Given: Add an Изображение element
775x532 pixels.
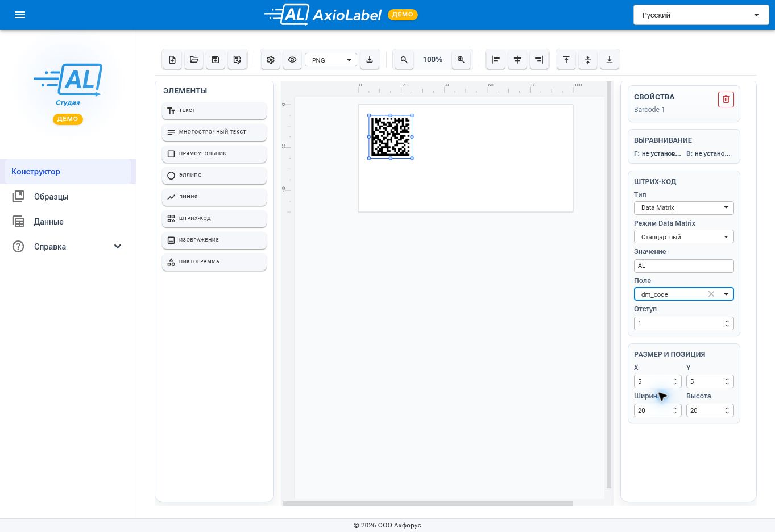Looking at the screenshot, I should 214,240.
